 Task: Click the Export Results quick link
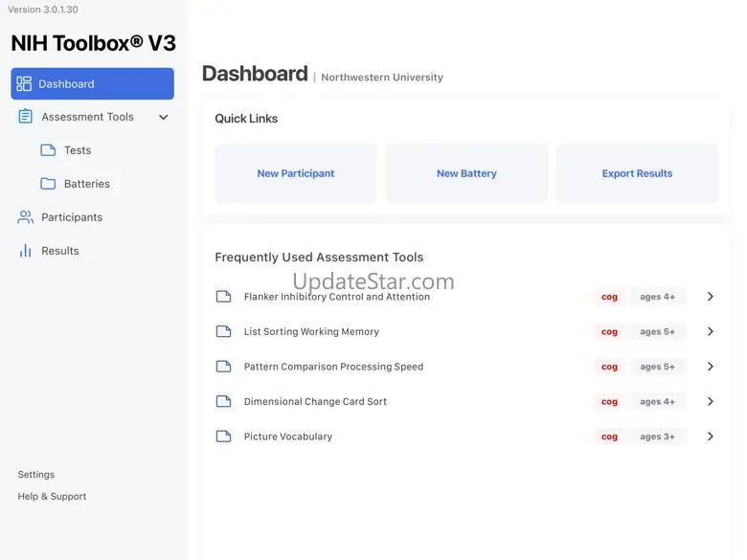[637, 173]
